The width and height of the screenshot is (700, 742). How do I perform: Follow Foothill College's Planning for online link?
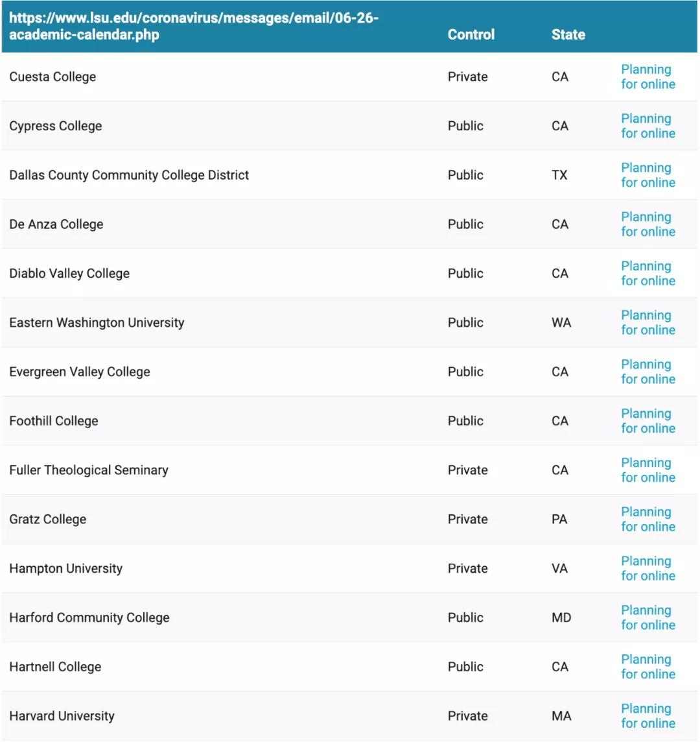point(647,421)
